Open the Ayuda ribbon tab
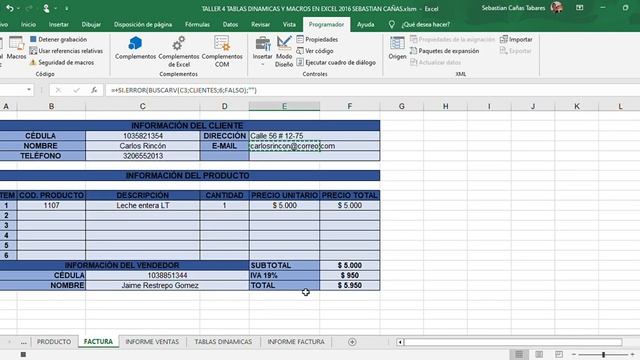 click(365, 24)
